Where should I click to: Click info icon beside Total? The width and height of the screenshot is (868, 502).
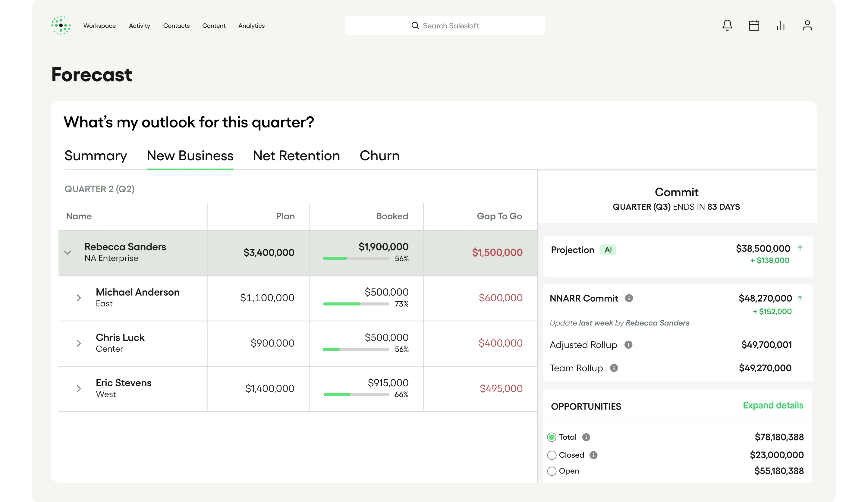(586, 437)
